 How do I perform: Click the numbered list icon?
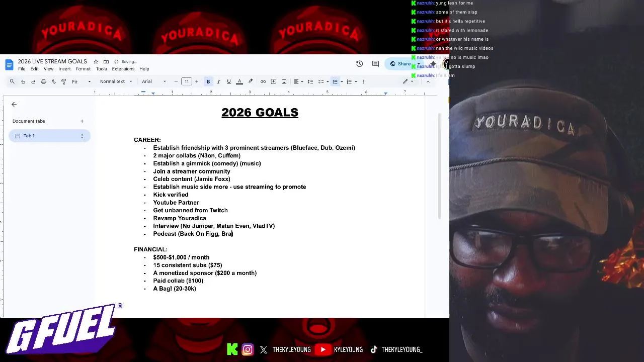349,81
